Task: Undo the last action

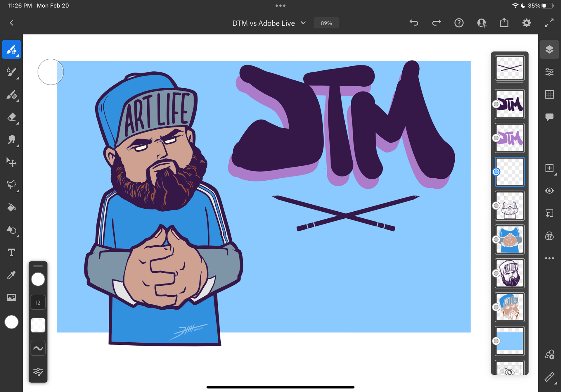Action: pos(414,23)
